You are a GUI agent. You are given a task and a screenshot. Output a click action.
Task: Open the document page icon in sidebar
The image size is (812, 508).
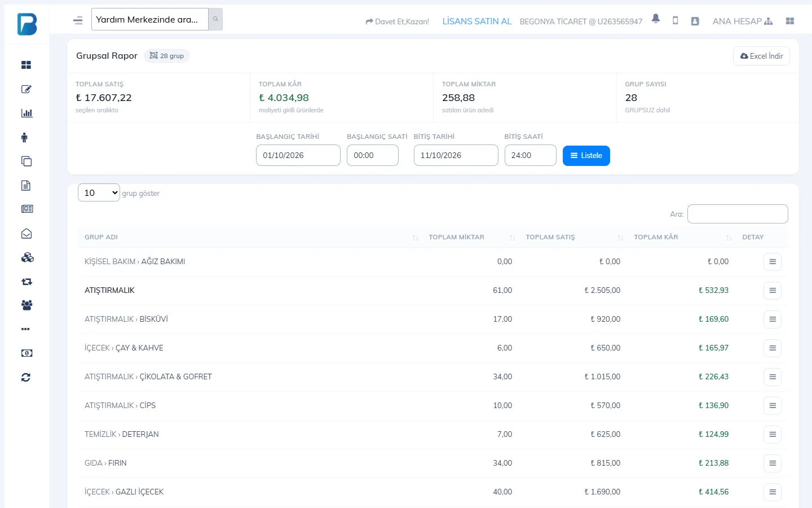click(x=26, y=185)
